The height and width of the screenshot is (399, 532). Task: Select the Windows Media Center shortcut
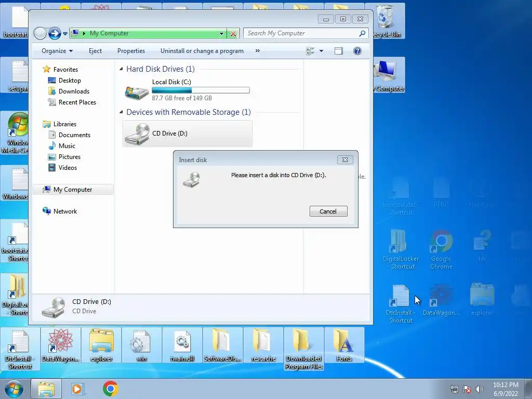point(15,132)
